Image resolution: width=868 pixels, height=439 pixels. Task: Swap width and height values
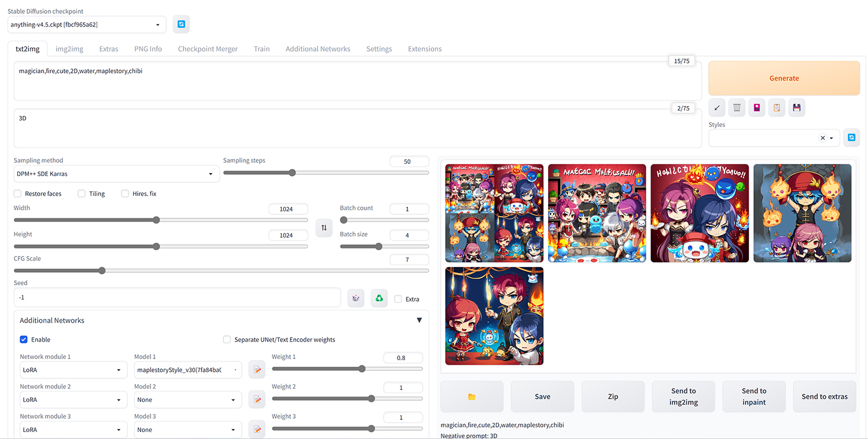pos(324,228)
